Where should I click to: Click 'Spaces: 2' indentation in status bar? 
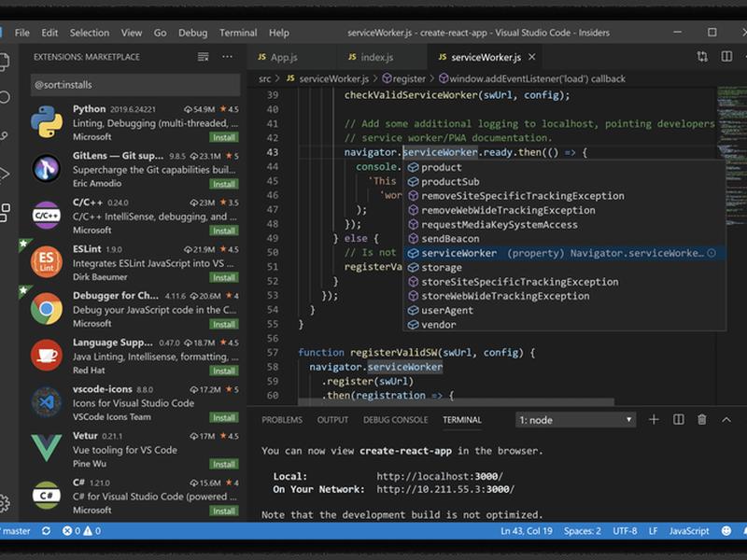[x=582, y=530]
